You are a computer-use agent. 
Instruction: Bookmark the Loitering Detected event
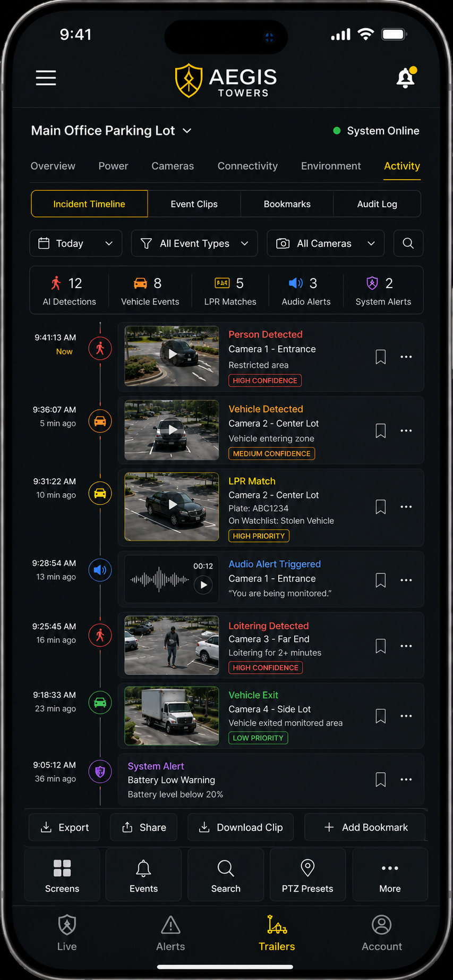[380, 646]
